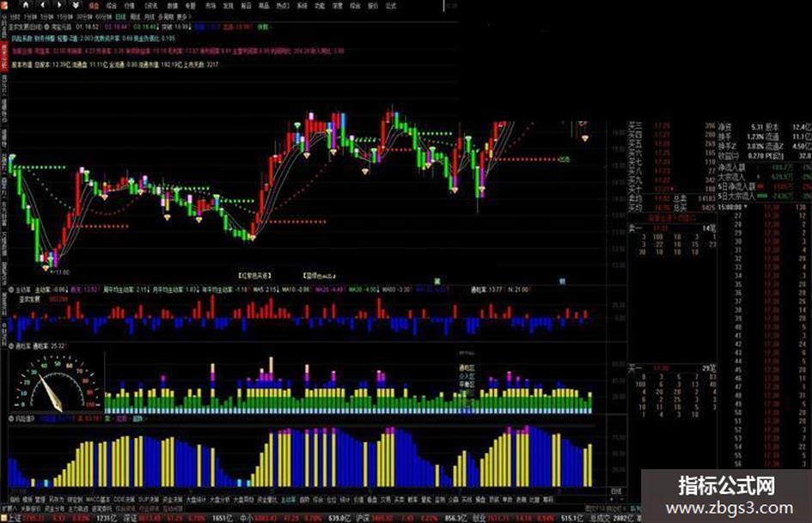Click the 大宗流入 row in the right panel
The width and height of the screenshot is (812, 523).
[765, 177]
